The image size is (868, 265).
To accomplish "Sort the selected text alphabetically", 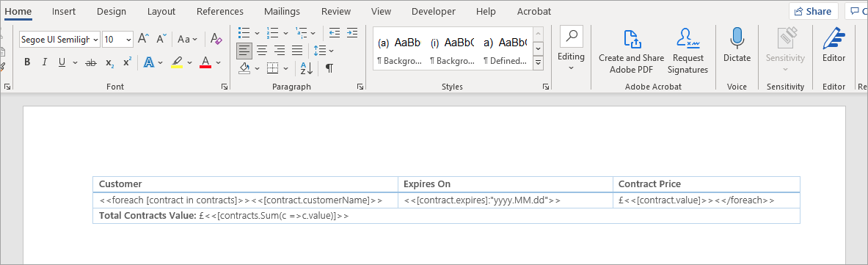I will 307,68.
